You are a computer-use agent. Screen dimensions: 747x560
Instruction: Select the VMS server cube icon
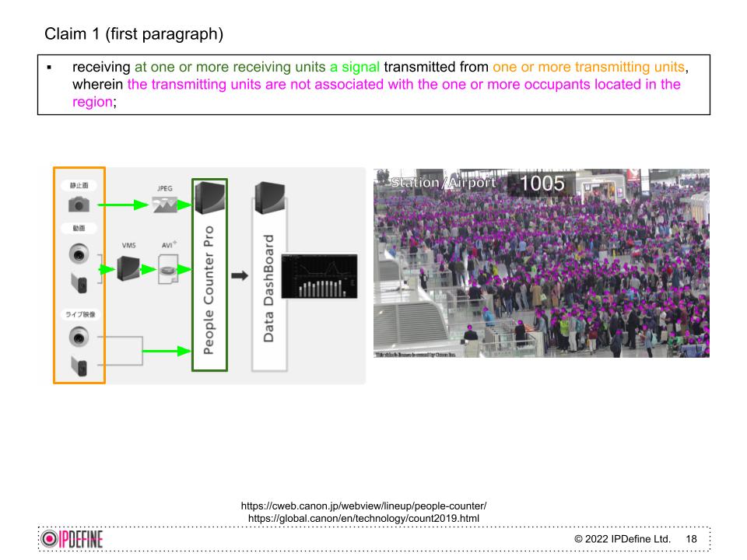click(x=128, y=268)
